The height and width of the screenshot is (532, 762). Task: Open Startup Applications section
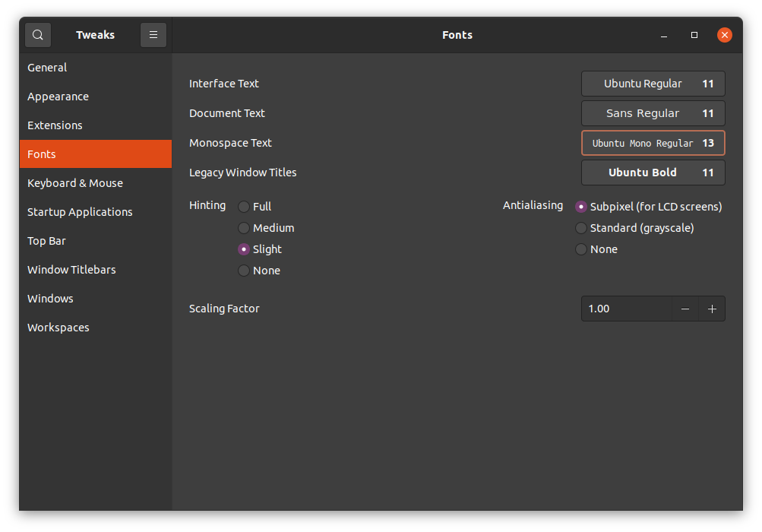[x=96, y=212]
